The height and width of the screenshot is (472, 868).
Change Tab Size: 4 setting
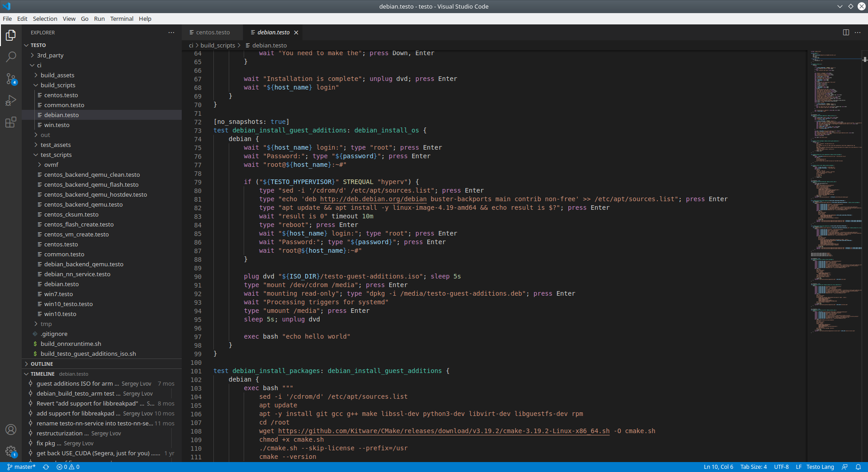[753, 467]
